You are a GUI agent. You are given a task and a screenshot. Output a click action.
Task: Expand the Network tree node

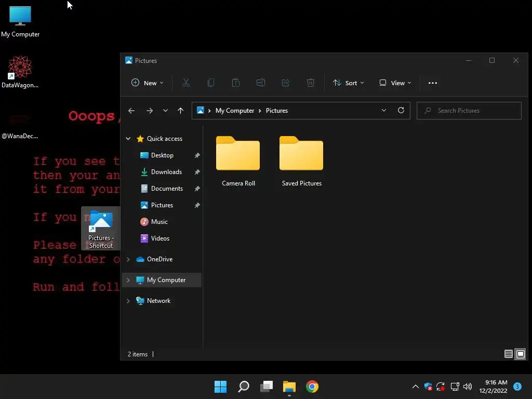click(x=128, y=301)
